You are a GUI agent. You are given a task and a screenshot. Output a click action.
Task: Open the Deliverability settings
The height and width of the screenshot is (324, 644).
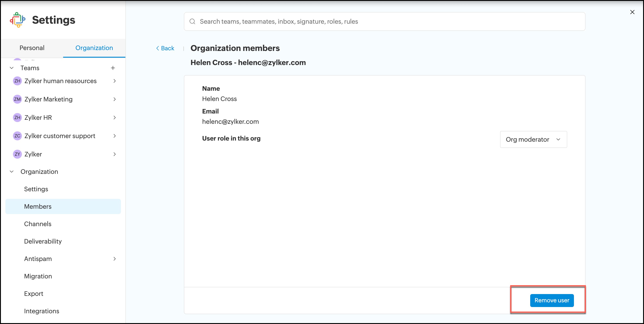[43, 241]
